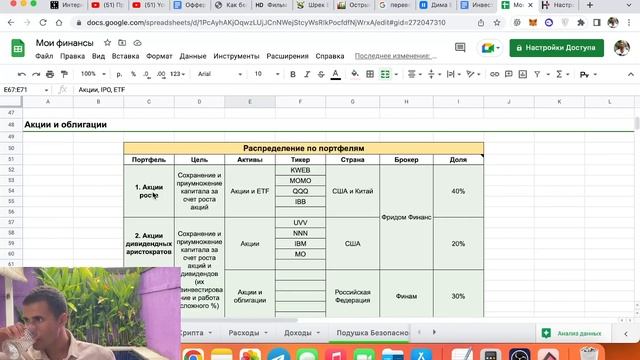Toggle strikethrough formatting
This screenshot has height=360, width=640.
click(x=321, y=74)
